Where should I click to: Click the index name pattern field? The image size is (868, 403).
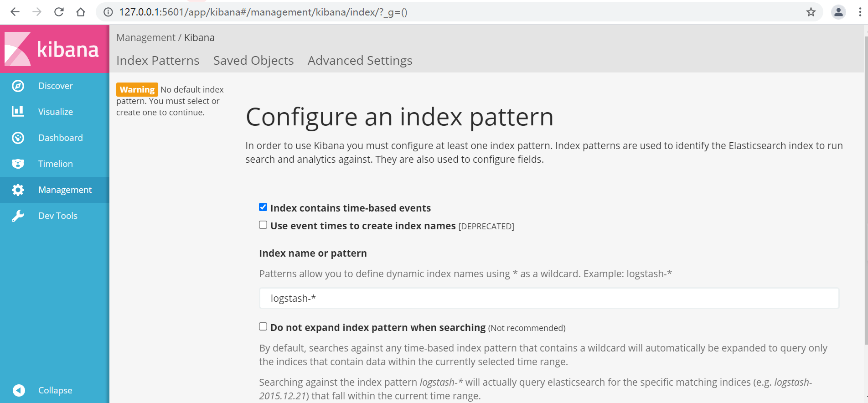point(548,298)
